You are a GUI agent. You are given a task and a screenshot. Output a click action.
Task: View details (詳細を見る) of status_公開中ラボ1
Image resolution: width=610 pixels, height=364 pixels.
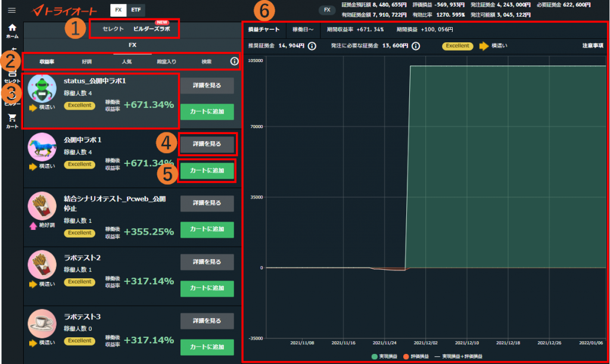point(207,86)
